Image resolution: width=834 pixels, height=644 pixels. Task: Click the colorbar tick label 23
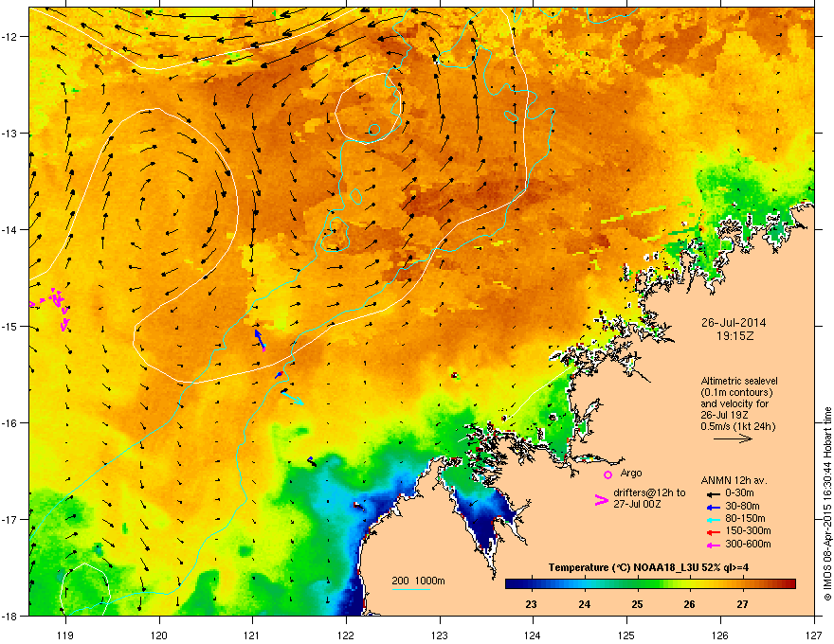click(531, 604)
